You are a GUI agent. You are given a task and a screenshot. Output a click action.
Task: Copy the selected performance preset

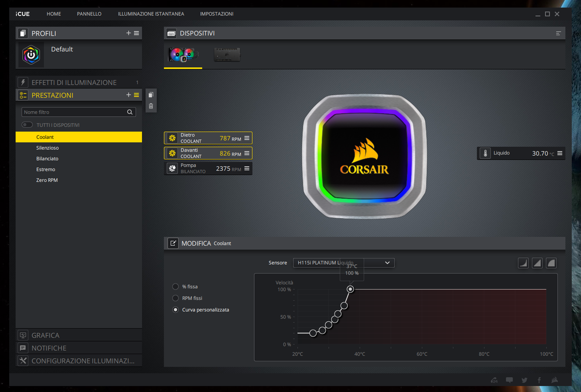[x=151, y=95]
